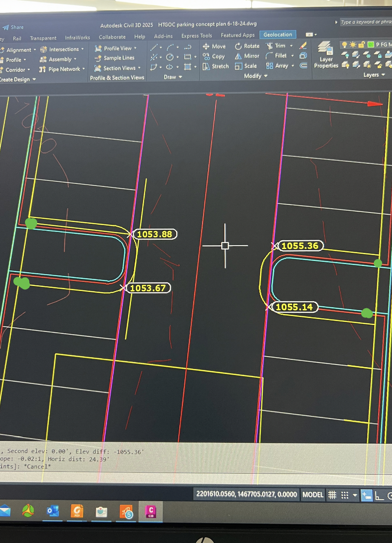
Task: Expand the Alignment dropdown
Action: 35,50
